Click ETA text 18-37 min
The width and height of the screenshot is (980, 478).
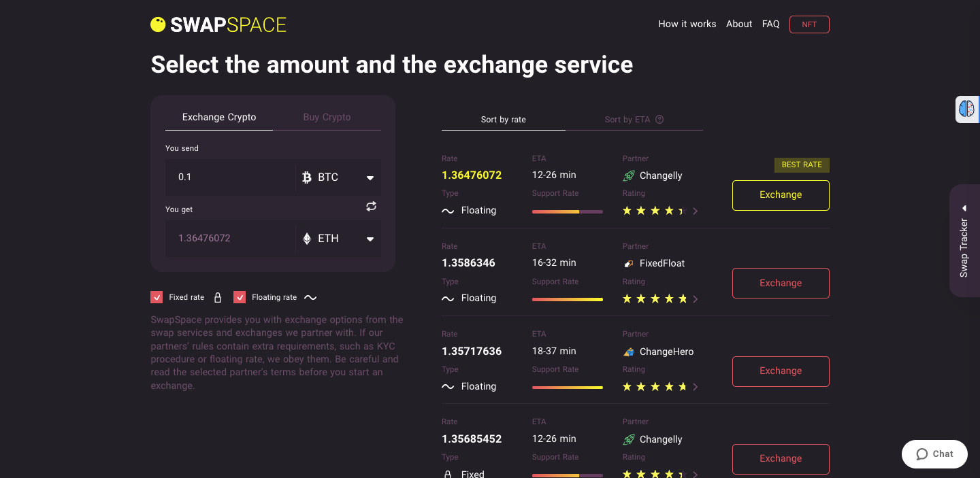coord(554,351)
